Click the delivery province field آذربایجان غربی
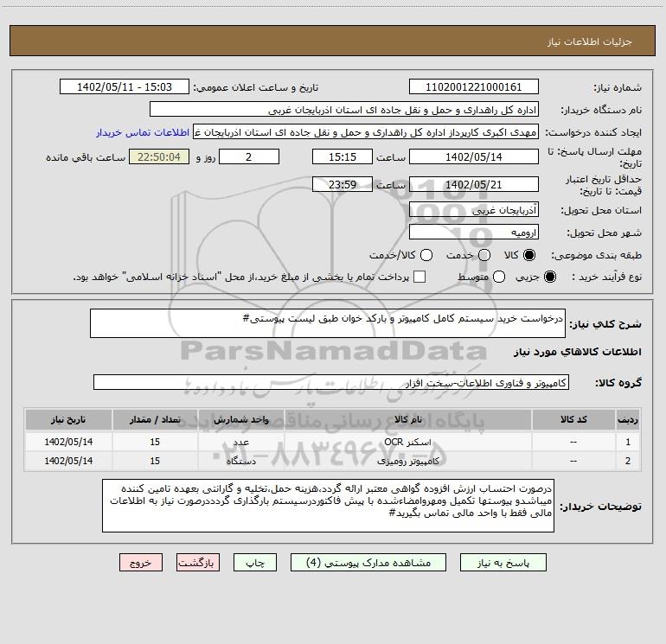666x644 pixels. click(474, 210)
